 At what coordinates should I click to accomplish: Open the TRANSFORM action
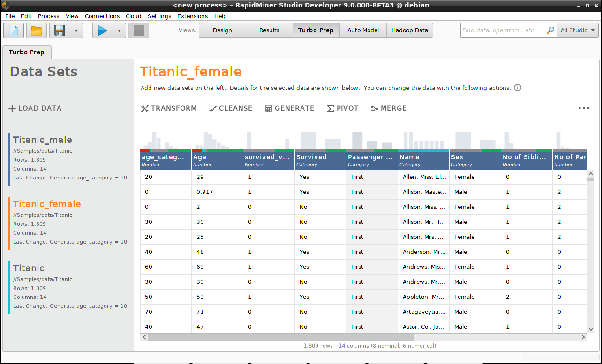(x=168, y=108)
